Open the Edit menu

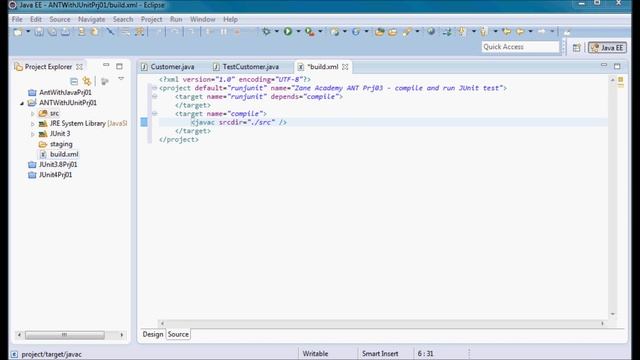pyautogui.click(x=36, y=19)
